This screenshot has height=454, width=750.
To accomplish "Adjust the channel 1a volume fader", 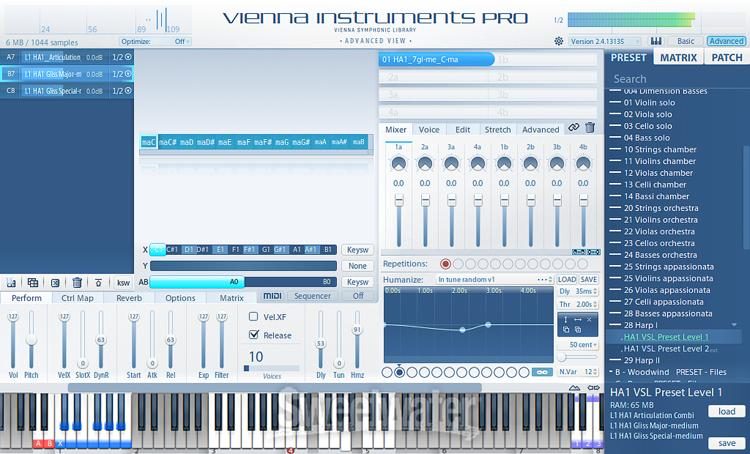I will pos(399,220).
